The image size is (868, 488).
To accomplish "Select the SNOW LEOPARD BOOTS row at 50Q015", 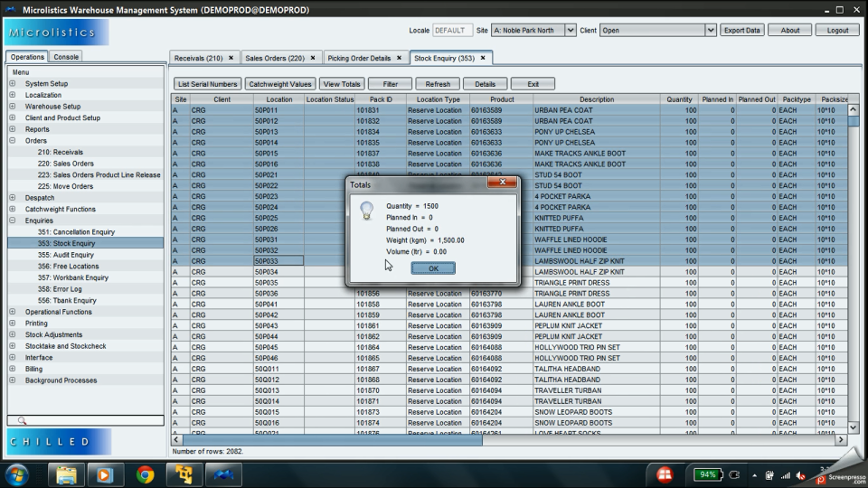I will coord(509,412).
